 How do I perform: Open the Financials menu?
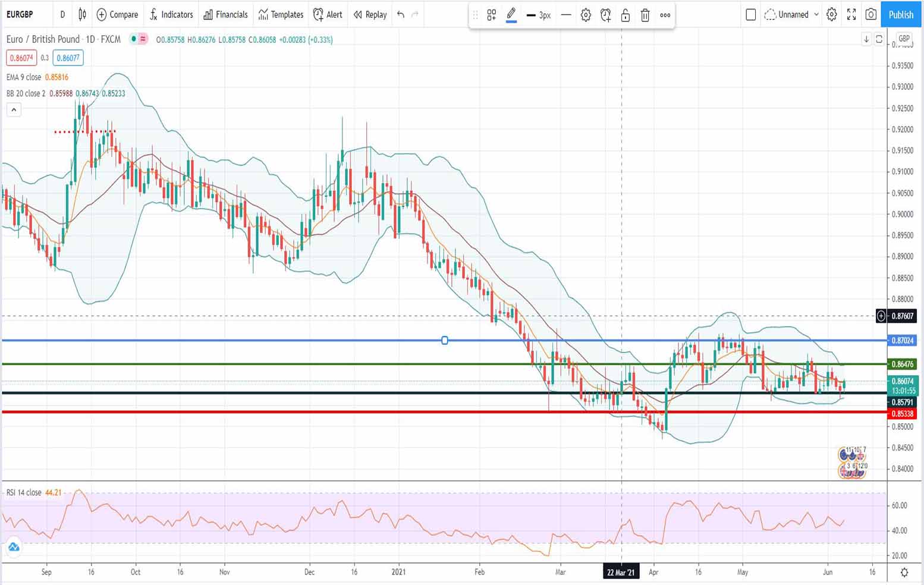[x=225, y=14]
